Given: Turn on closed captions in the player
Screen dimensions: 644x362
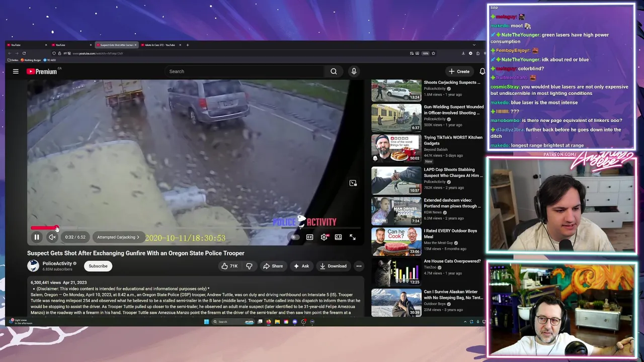Looking at the screenshot, I should coord(309,237).
